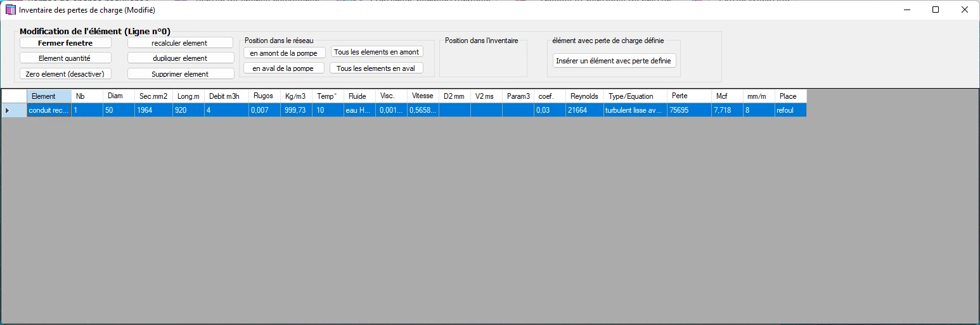Screen dimensions: 980x325
Task: Click the Element quantité button
Action: (x=65, y=58)
